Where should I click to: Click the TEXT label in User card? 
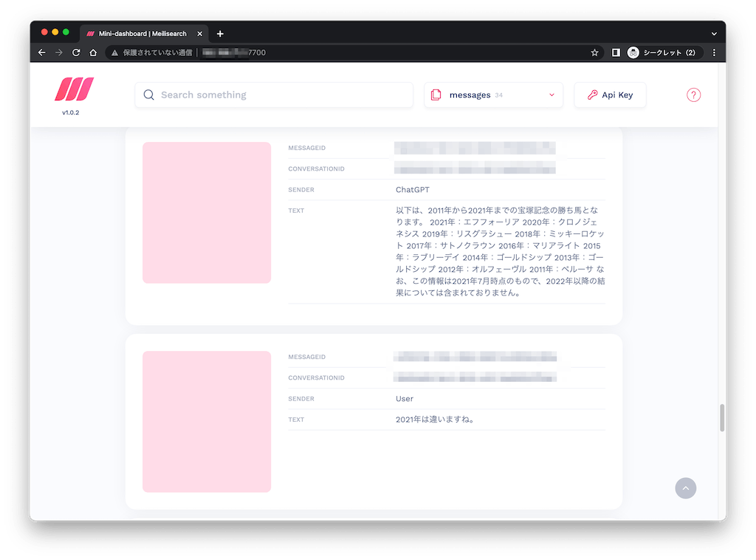pos(296,420)
